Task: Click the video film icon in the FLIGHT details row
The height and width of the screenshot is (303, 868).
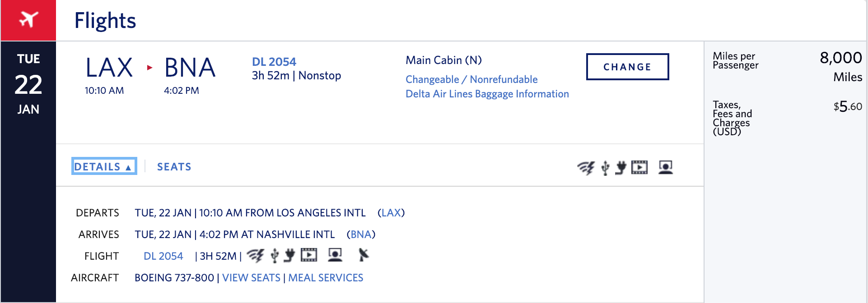Action: pyautogui.click(x=309, y=256)
